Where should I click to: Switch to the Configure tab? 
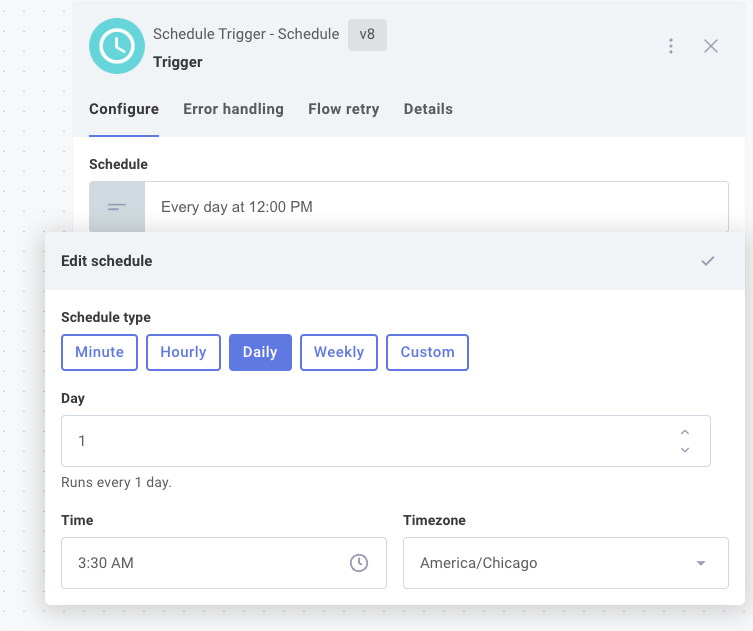(124, 109)
